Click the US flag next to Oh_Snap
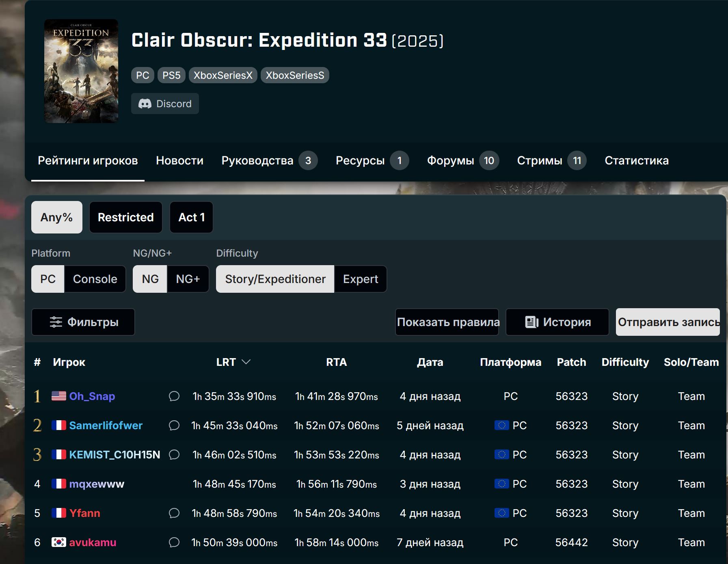The image size is (728, 564). 59,396
